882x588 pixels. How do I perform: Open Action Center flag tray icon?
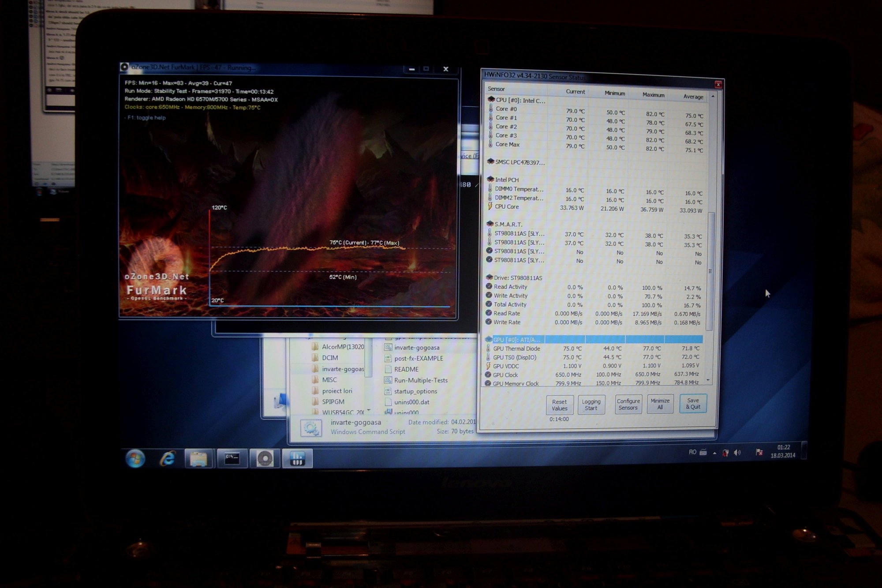pyautogui.click(x=759, y=452)
